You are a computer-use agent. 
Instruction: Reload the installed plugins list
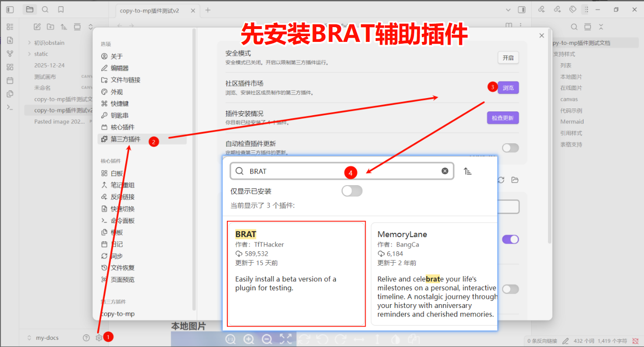(x=501, y=180)
